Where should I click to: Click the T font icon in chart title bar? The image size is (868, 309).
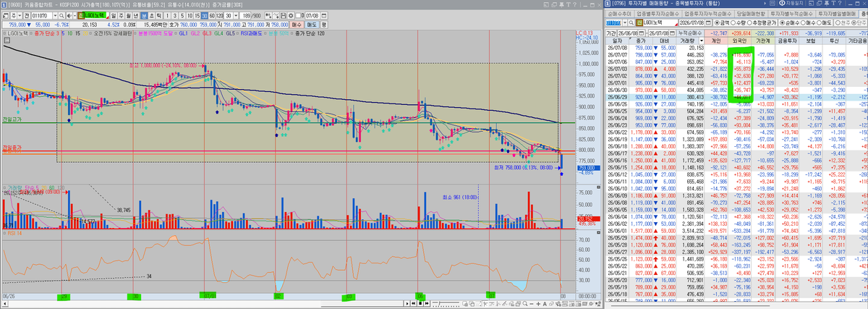tap(569, 5)
